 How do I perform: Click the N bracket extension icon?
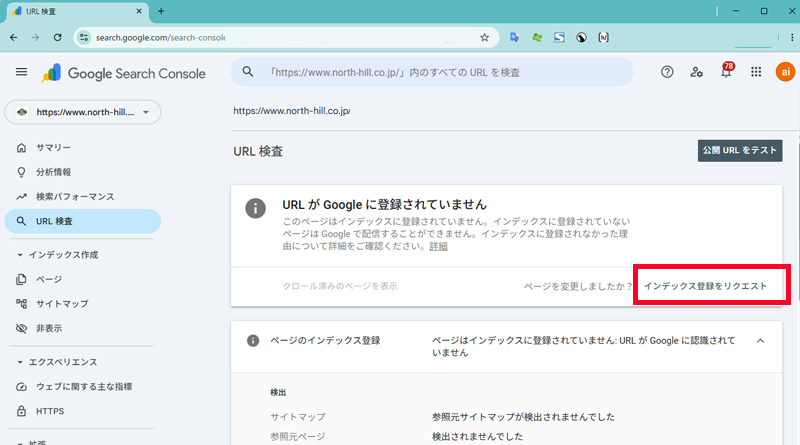coord(604,37)
